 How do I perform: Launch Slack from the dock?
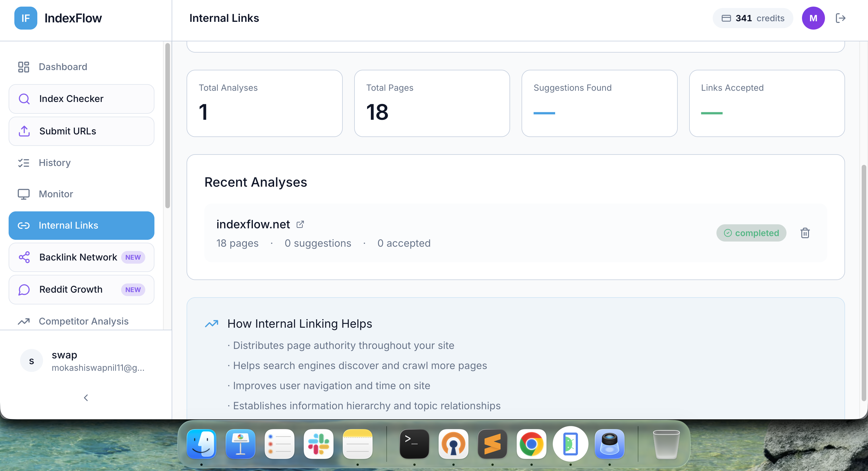point(318,444)
